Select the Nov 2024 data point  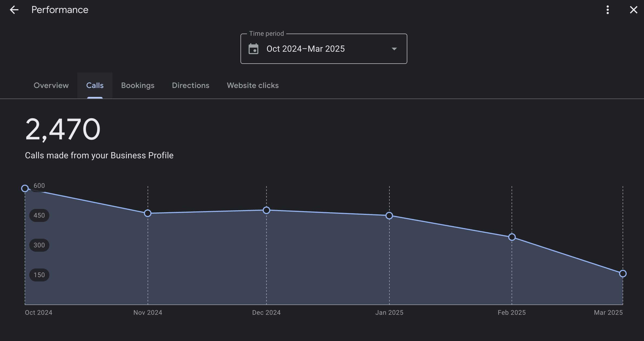click(148, 213)
